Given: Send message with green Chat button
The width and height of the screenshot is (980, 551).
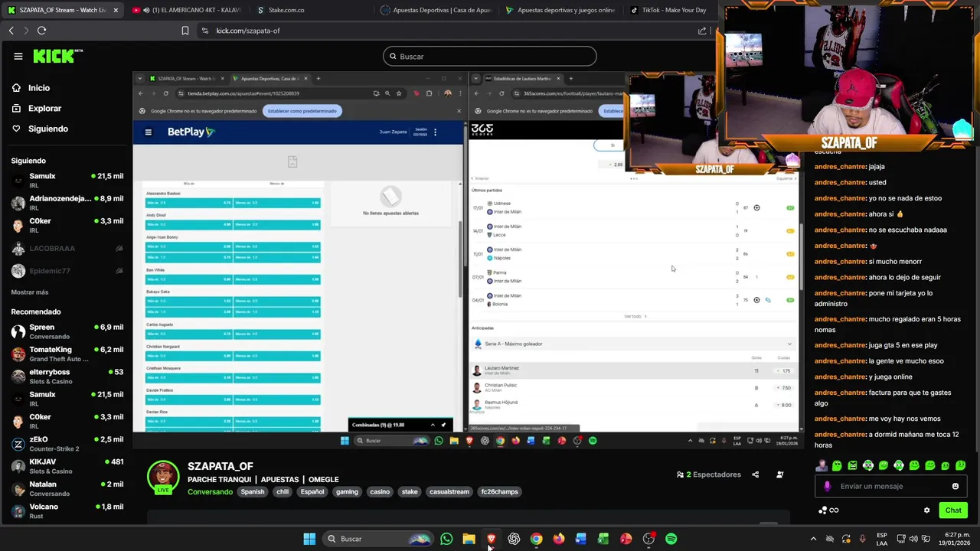Looking at the screenshot, I should [x=953, y=510].
